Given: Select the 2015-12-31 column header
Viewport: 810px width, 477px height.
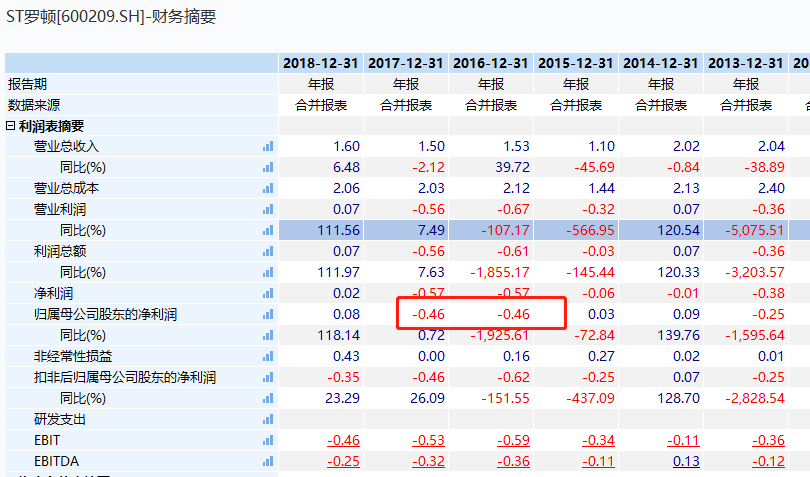Looking at the screenshot, I should coord(575,63).
